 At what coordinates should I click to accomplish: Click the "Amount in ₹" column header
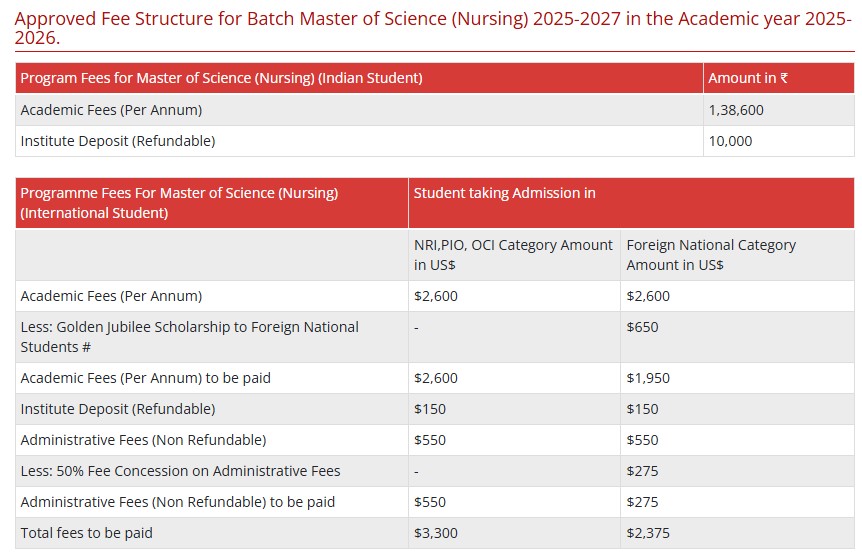pyautogui.click(x=748, y=78)
